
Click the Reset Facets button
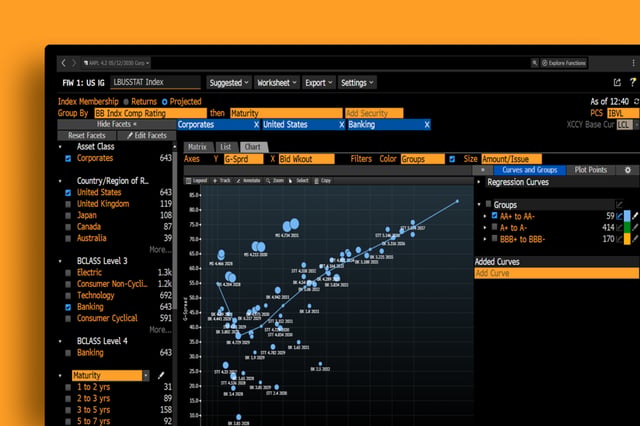point(87,135)
